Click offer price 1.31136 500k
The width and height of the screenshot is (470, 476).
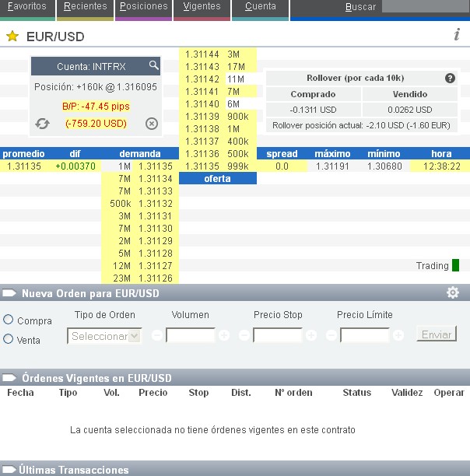pyautogui.click(x=218, y=153)
